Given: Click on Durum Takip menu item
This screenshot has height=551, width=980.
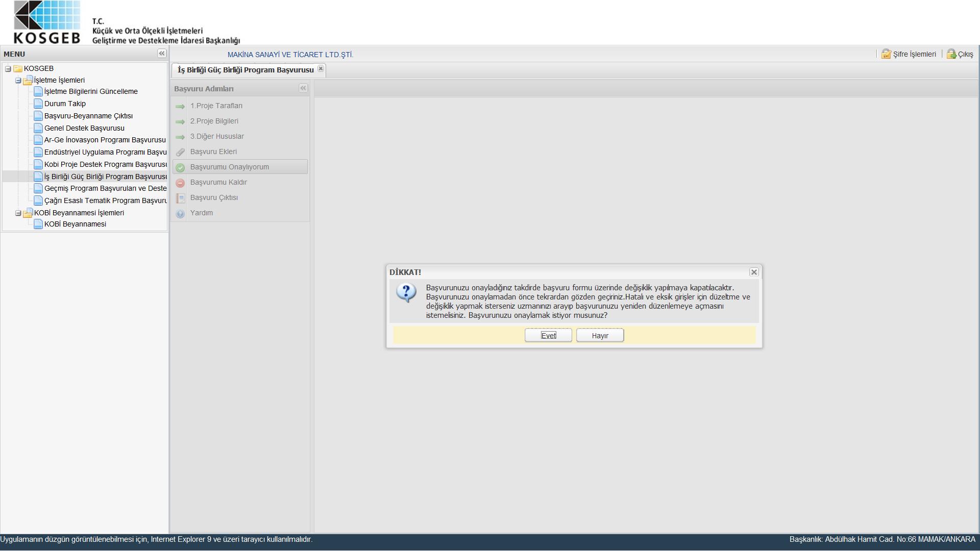Looking at the screenshot, I should 65,104.
